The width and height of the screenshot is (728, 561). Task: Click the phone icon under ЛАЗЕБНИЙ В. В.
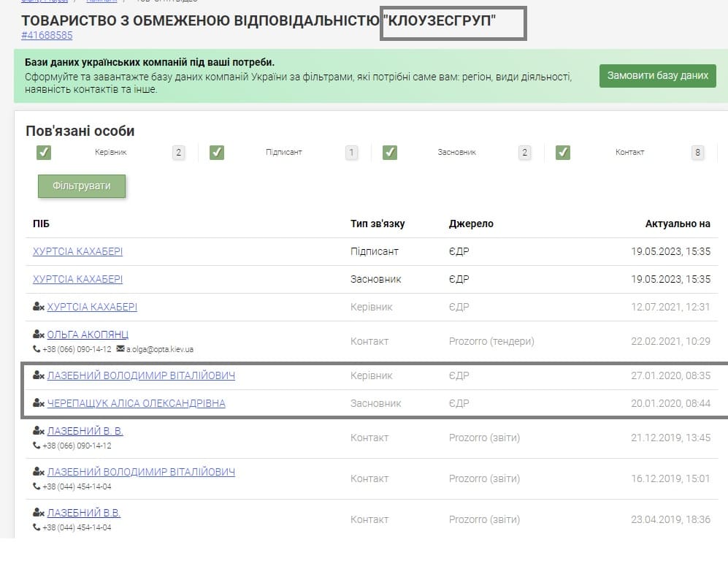pos(37,446)
